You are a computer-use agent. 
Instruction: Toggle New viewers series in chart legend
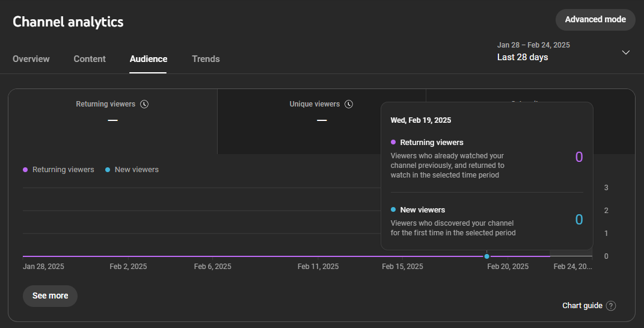(x=136, y=170)
